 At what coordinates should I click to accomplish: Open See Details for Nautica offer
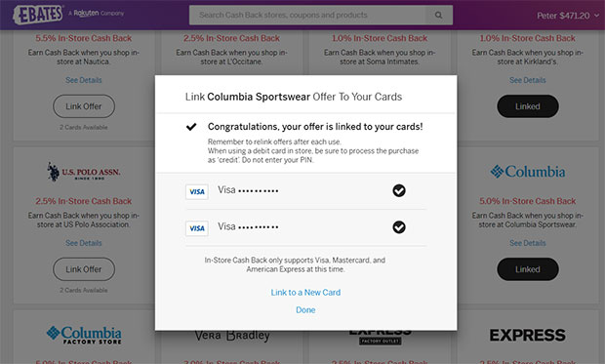[84, 80]
